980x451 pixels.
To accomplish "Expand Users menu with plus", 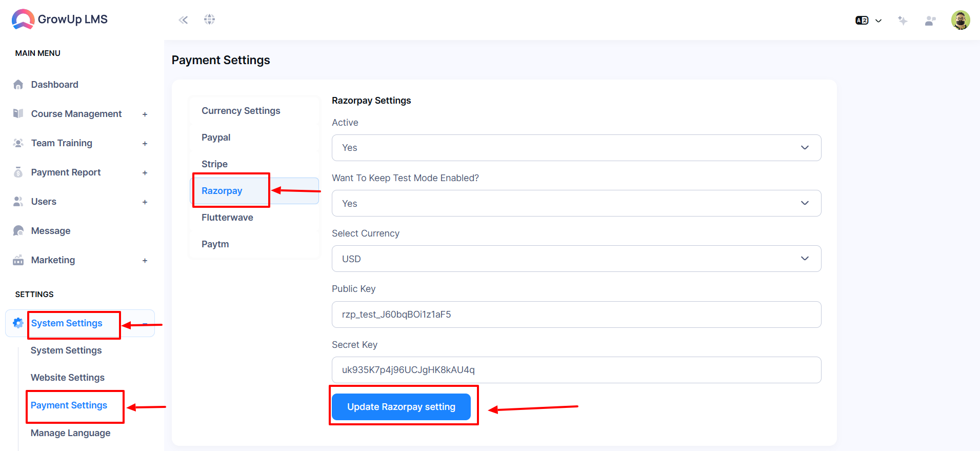I will pyautogui.click(x=145, y=202).
